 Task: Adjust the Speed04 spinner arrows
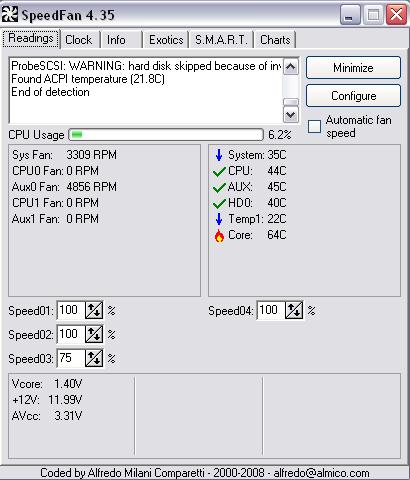point(294,310)
